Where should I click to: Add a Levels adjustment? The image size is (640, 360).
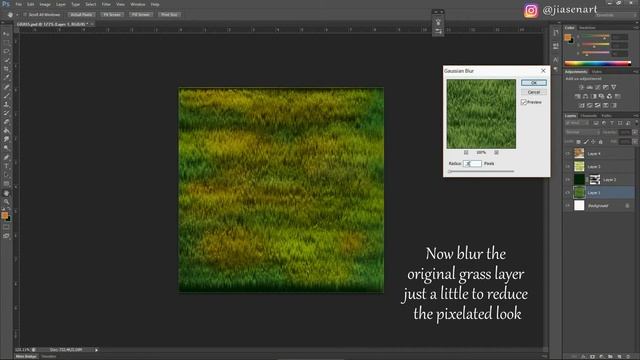[590, 87]
